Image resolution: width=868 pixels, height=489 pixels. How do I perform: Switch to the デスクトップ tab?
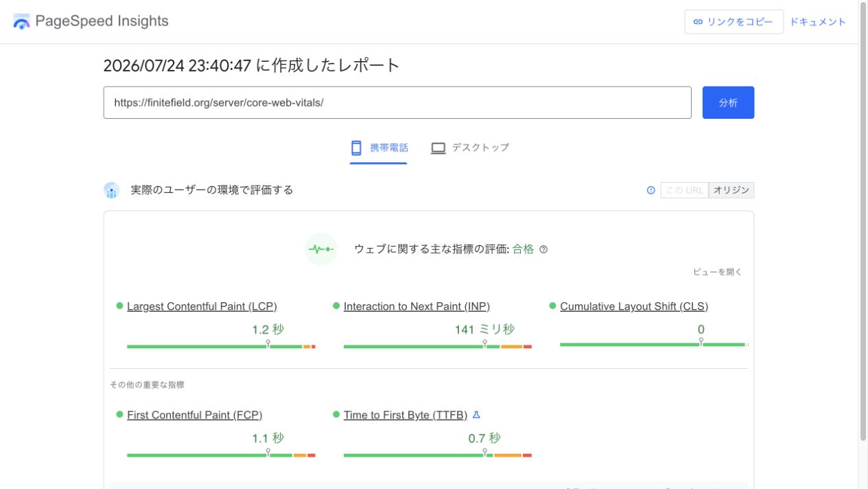470,148
